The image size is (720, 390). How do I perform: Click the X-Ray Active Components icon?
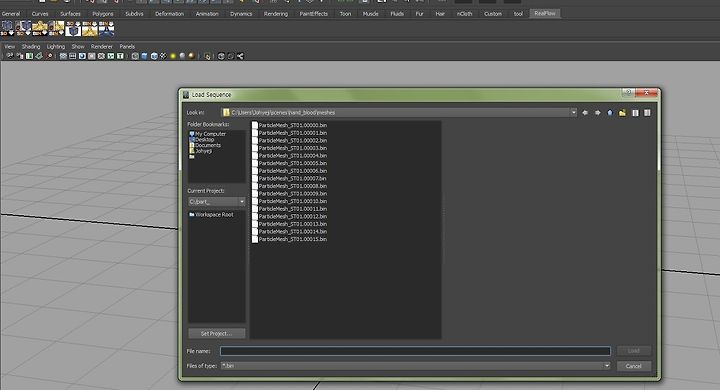tap(231, 56)
